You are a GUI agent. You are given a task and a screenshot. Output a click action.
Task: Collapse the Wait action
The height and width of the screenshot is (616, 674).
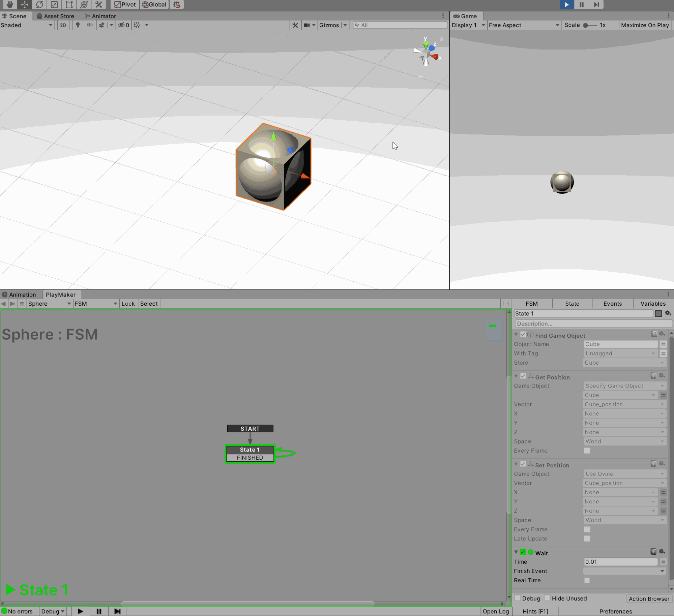516,552
